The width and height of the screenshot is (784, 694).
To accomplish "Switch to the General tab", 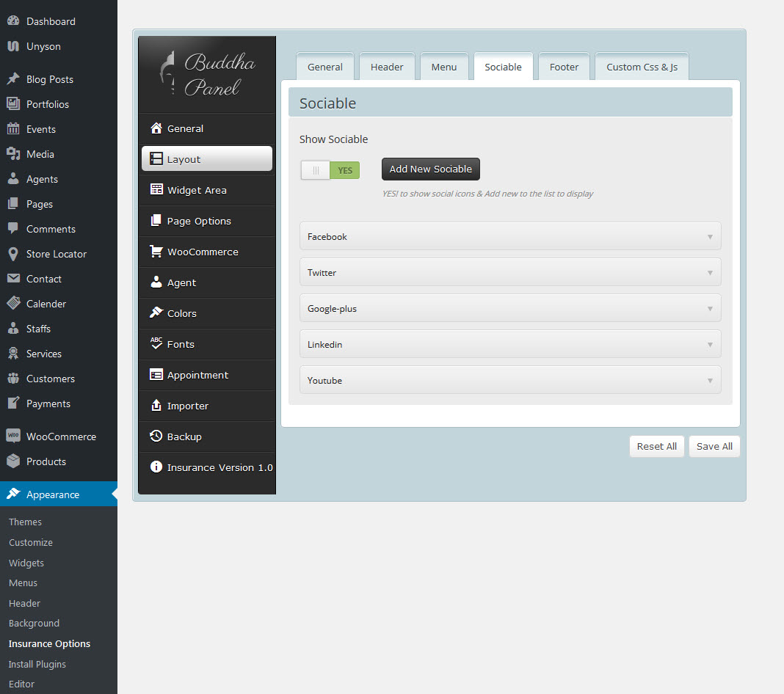I will point(325,67).
